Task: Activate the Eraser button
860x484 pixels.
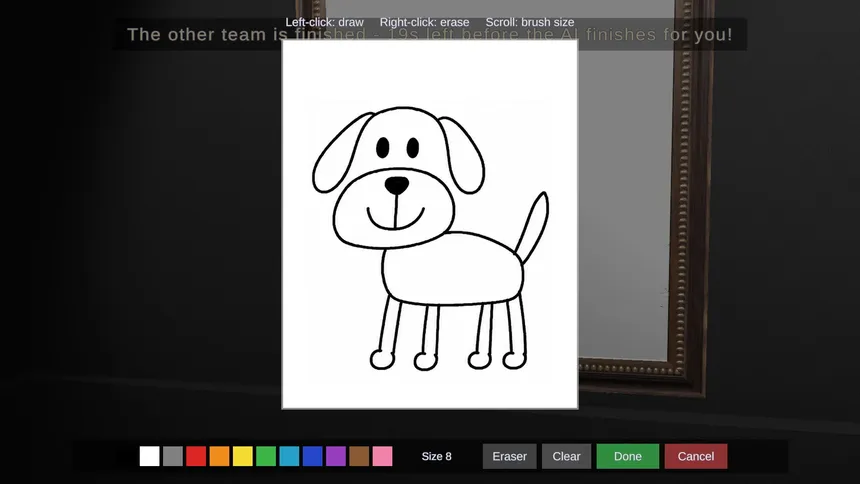Action: pyautogui.click(x=510, y=457)
